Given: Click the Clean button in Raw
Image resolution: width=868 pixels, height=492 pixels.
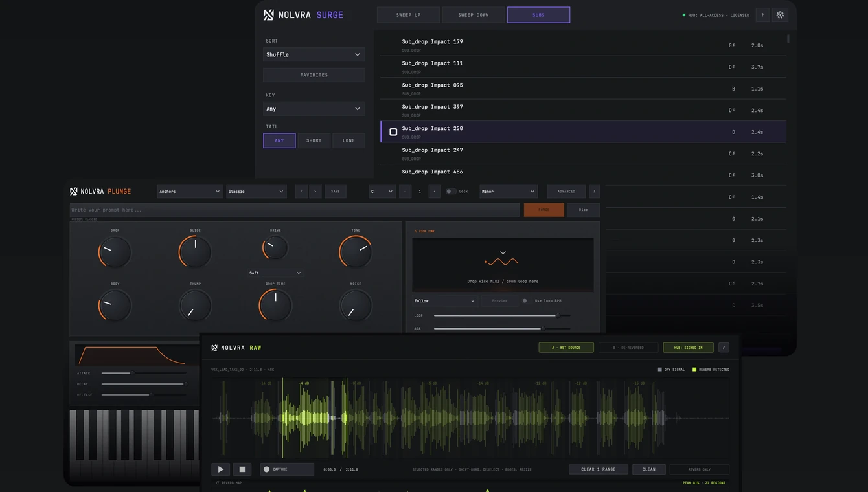Looking at the screenshot, I should [649, 469].
